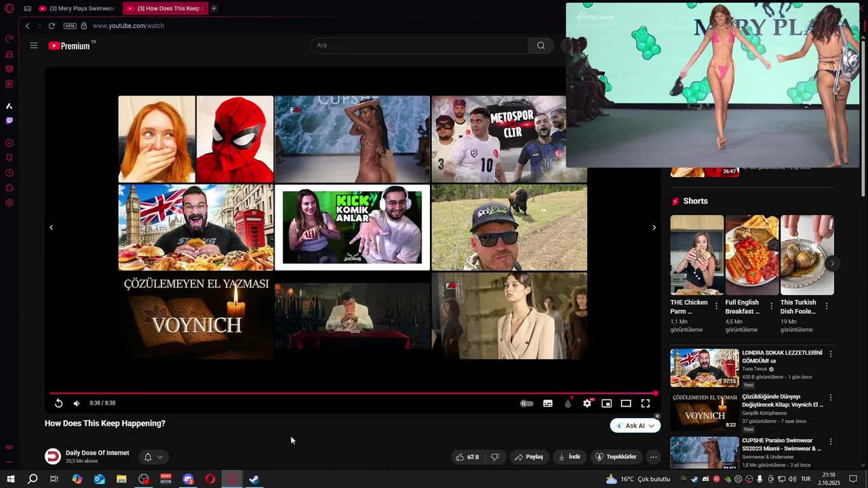The width and height of the screenshot is (868, 488).
Task: Open CUPSHE Paraiso Swimwear video title
Action: coord(781,445)
